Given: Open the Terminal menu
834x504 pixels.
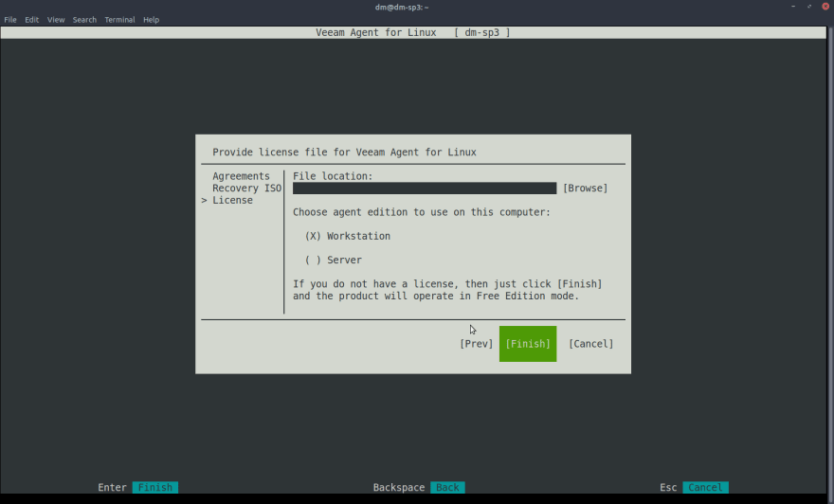Looking at the screenshot, I should point(119,20).
